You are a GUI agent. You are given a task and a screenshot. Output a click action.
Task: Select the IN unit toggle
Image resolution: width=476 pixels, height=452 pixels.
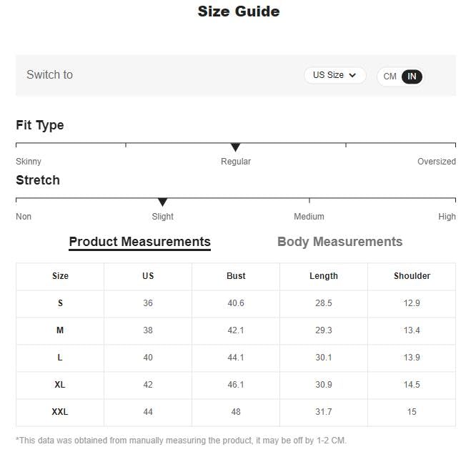click(x=412, y=77)
